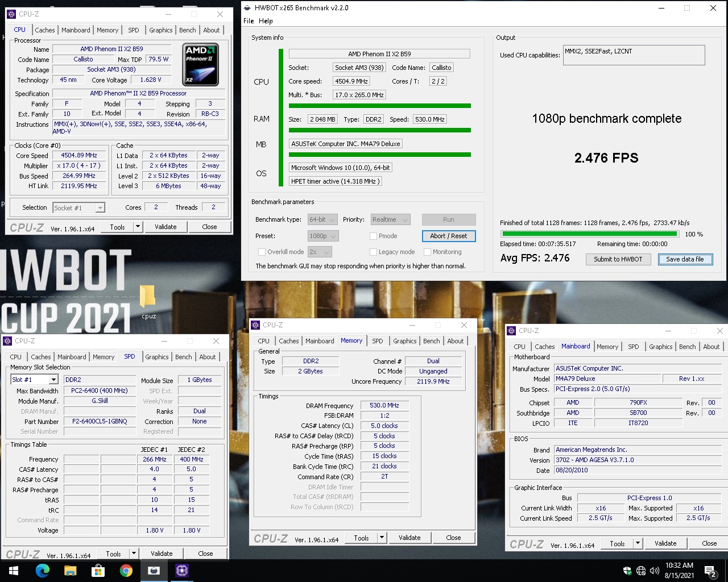Click the AMD Phenom II processor logo
The height and width of the screenshot is (582, 728).
pos(201,65)
